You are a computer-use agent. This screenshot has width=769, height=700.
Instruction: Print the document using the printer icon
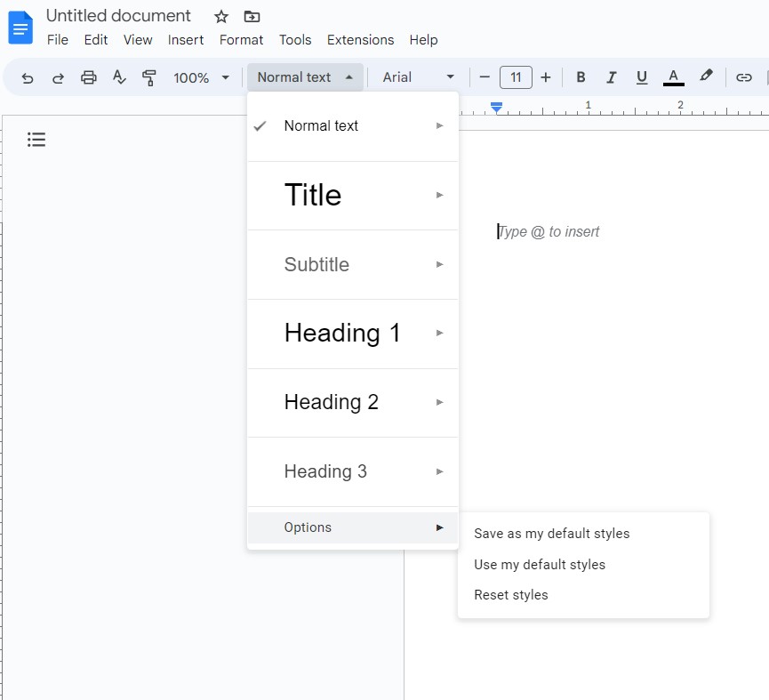pos(88,77)
